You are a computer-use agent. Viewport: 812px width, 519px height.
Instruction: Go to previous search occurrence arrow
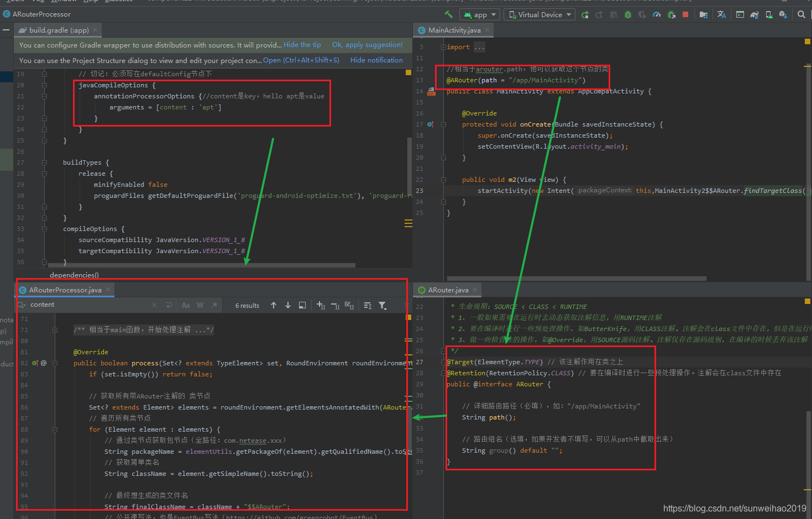click(274, 305)
